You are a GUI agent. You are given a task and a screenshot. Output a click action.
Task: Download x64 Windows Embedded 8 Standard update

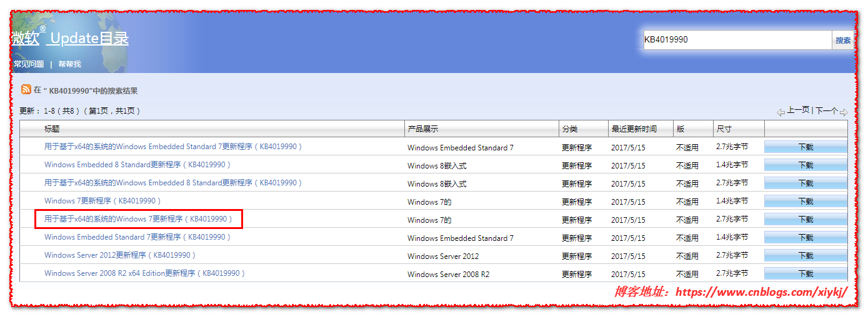pos(806,183)
